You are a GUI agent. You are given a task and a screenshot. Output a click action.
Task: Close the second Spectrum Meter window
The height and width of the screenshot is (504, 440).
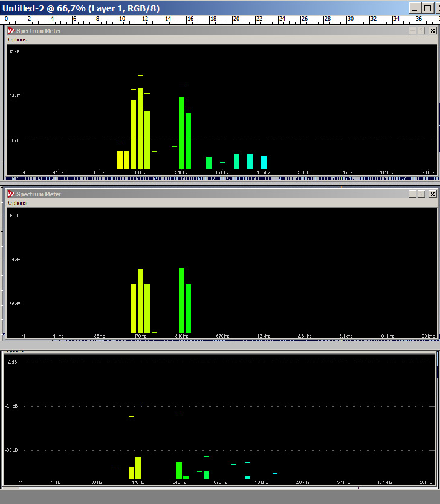[432, 194]
